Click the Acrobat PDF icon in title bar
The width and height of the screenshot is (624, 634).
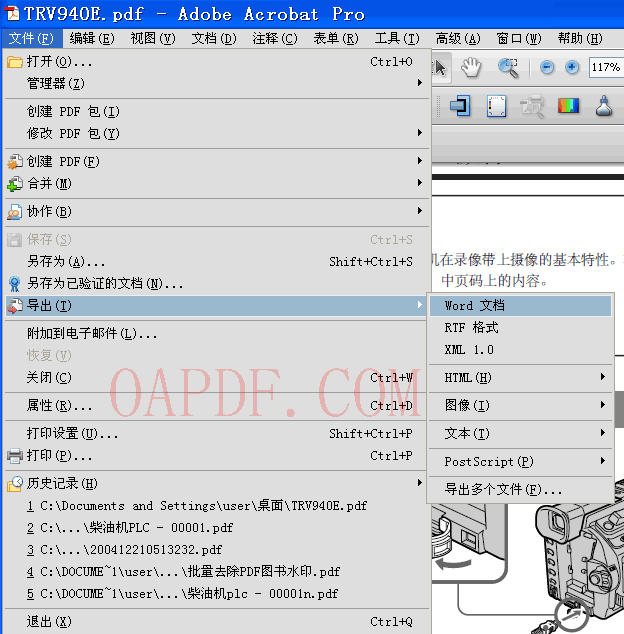(x=12, y=13)
